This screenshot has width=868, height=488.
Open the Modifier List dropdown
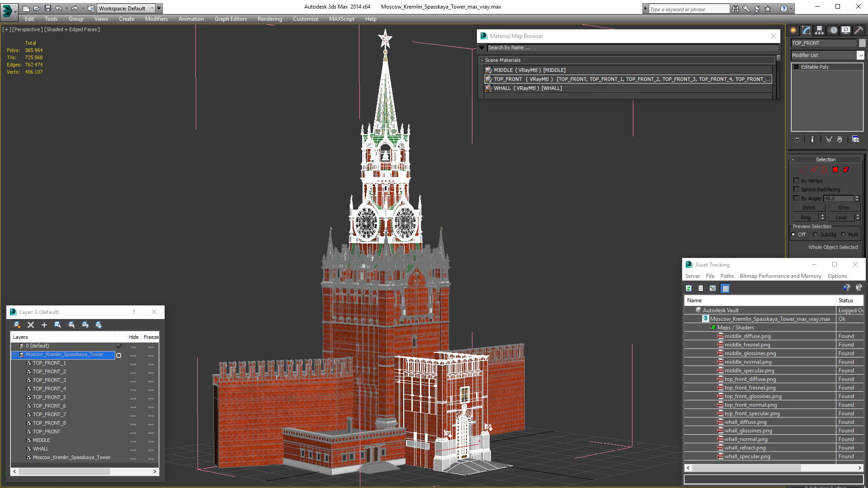pyautogui.click(x=860, y=55)
